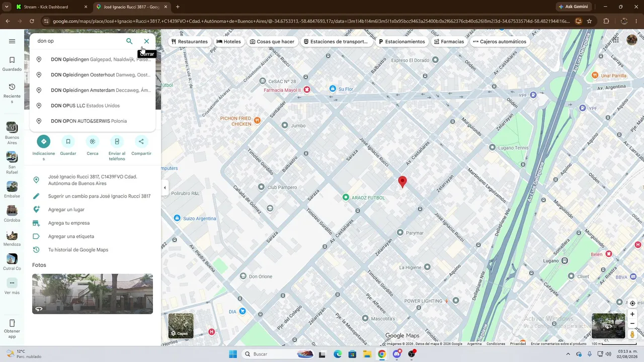The height and width of the screenshot is (362, 644).
Task: Click the Cerca nearby button
Action: coord(93,142)
